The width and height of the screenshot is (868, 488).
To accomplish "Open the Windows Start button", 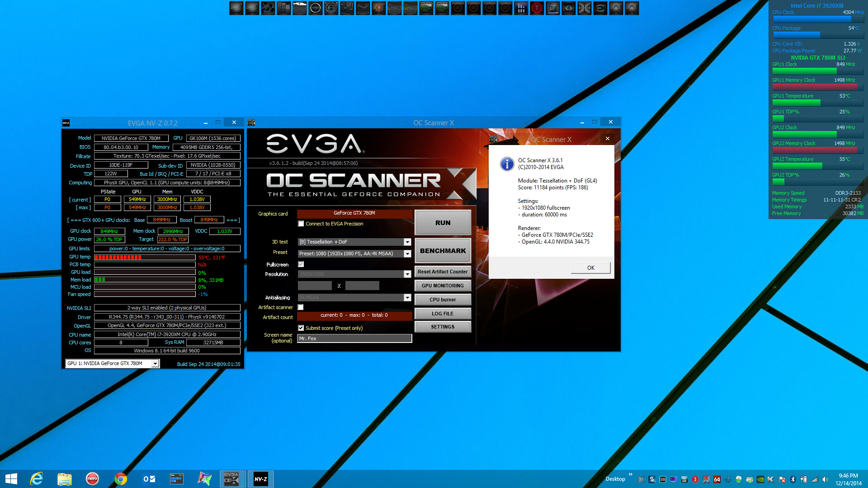I will pyautogui.click(x=11, y=479).
